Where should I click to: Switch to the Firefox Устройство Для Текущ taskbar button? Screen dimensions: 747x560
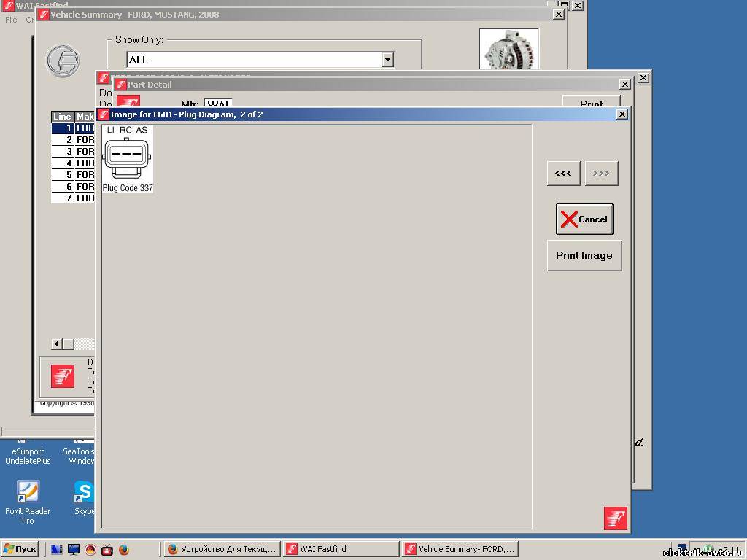pos(222,549)
